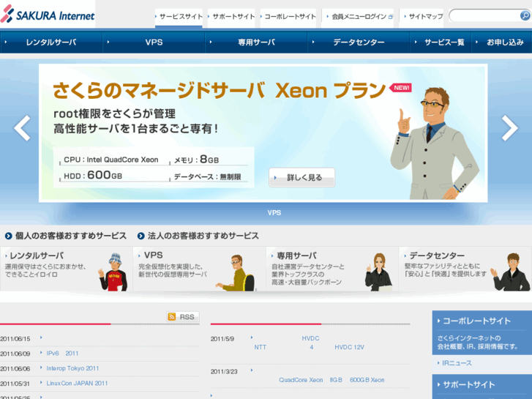Viewport: 532px width, 399px height.
Task: Show the previous banner with left arrow
Action: (23, 128)
